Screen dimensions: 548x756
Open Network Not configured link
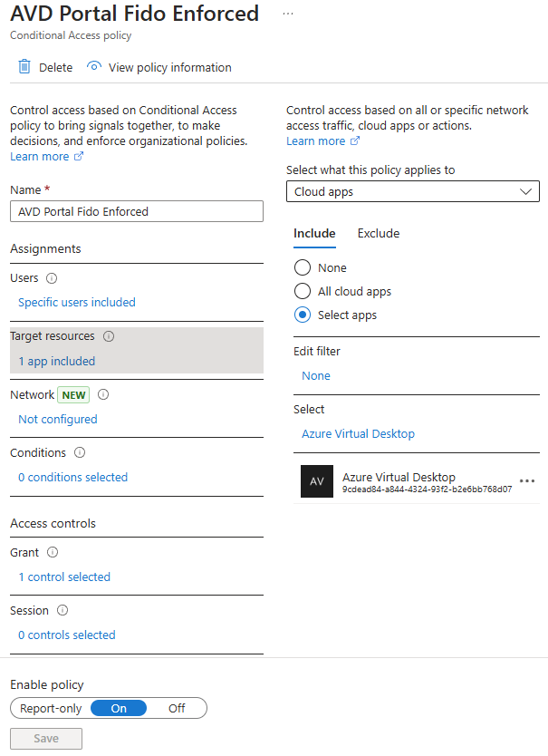click(58, 420)
